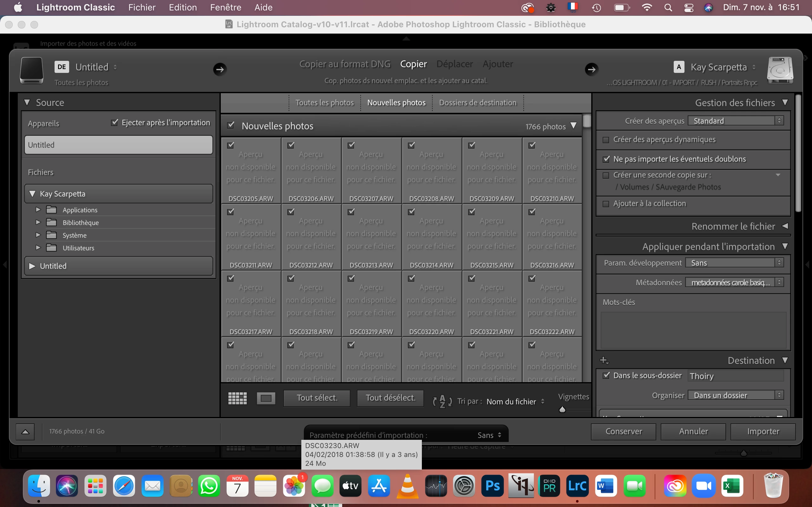Viewport: 812px width, 507px height.
Task: Switch to loupe view icon
Action: pyautogui.click(x=266, y=398)
